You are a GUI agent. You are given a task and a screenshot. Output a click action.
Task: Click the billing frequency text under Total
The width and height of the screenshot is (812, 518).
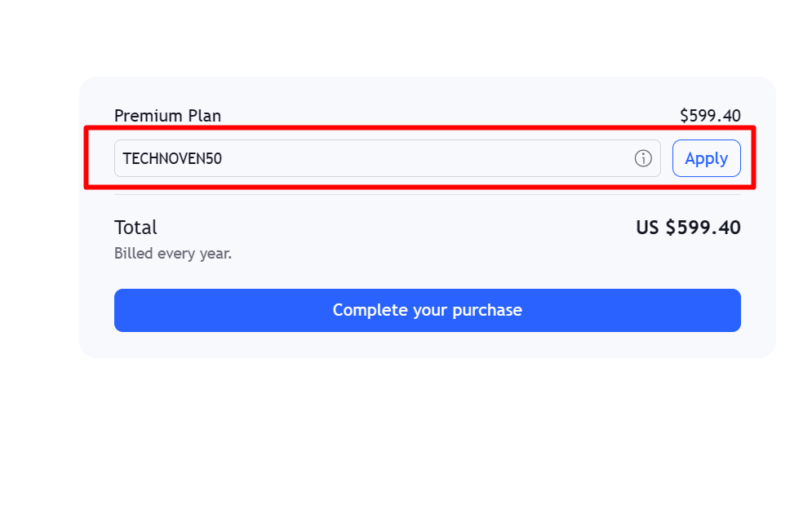pyautogui.click(x=173, y=254)
